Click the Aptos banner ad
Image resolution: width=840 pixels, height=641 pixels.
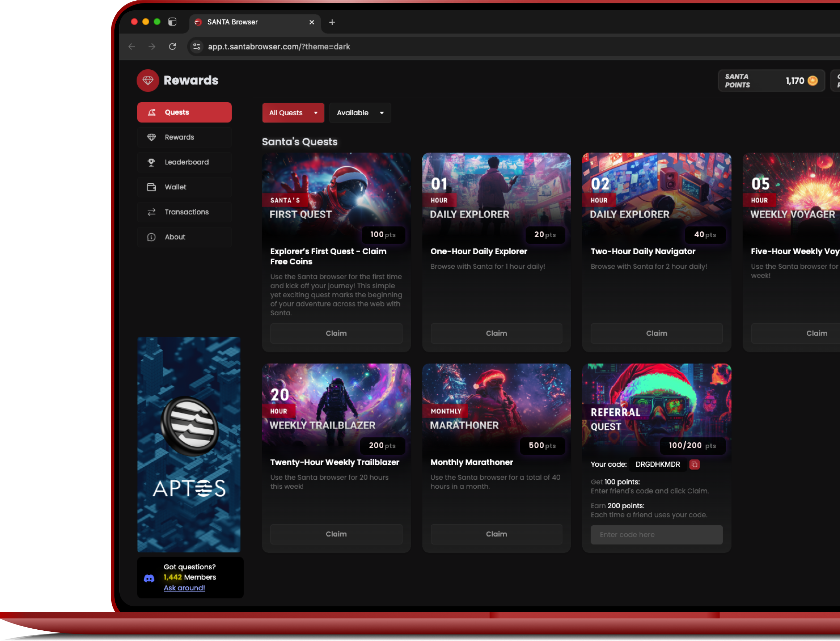click(x=189, y=444)
